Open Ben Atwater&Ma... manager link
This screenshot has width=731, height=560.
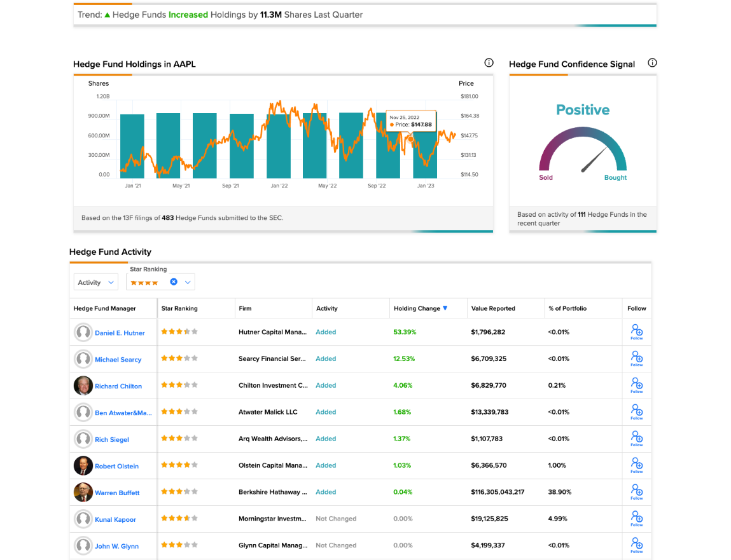123,413
